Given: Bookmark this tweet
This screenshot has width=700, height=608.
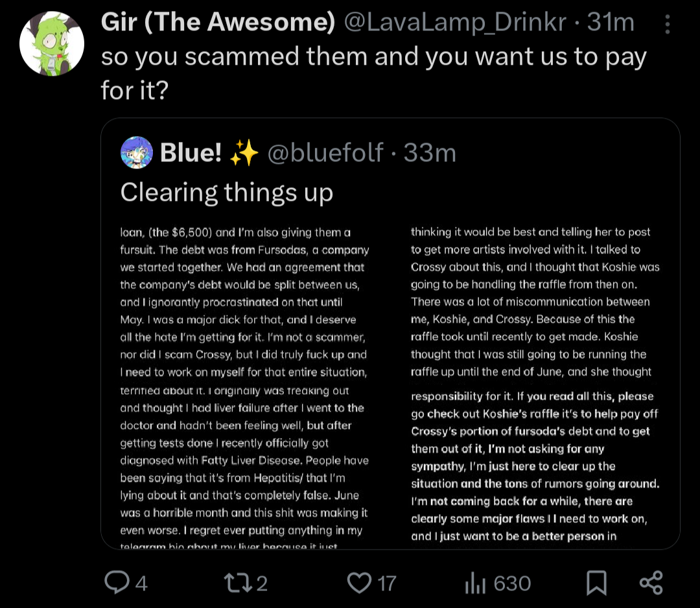Looking at the screenshot, I should pos(596,583).
